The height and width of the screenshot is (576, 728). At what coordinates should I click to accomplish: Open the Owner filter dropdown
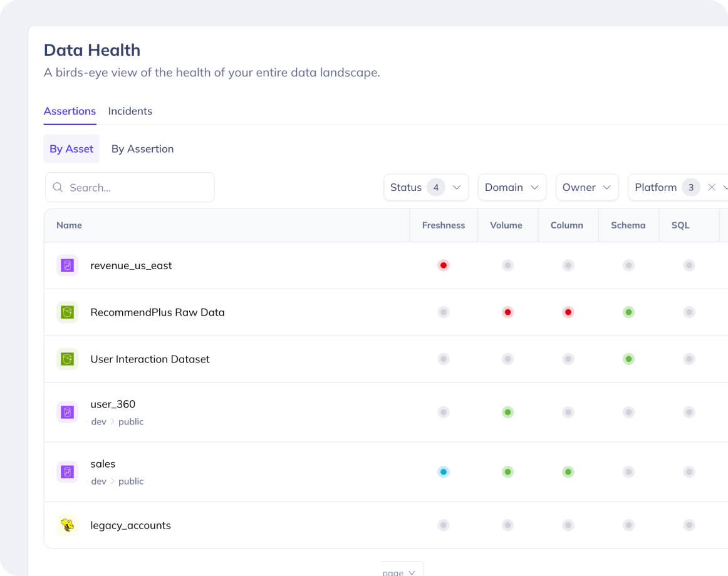(x=587, y=188)
